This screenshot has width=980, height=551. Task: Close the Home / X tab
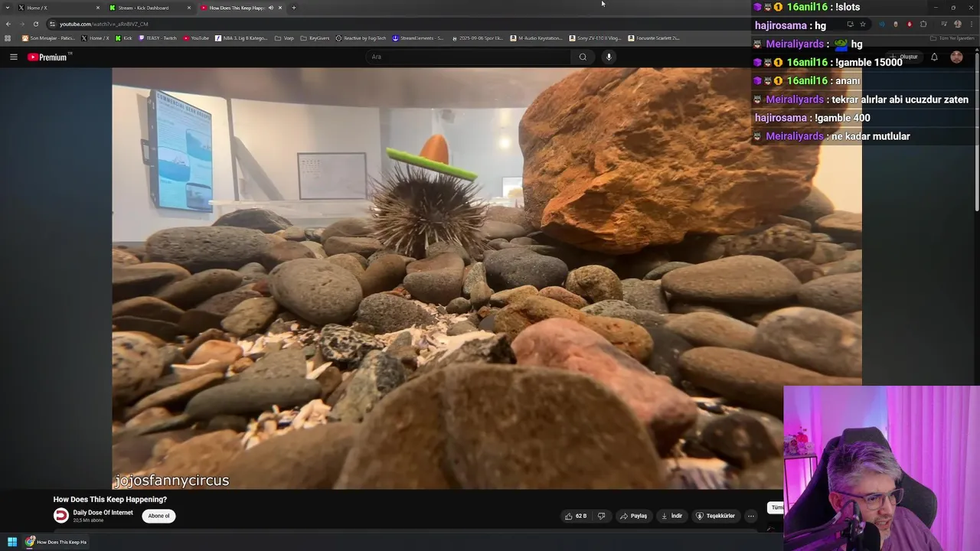point(98,8)
